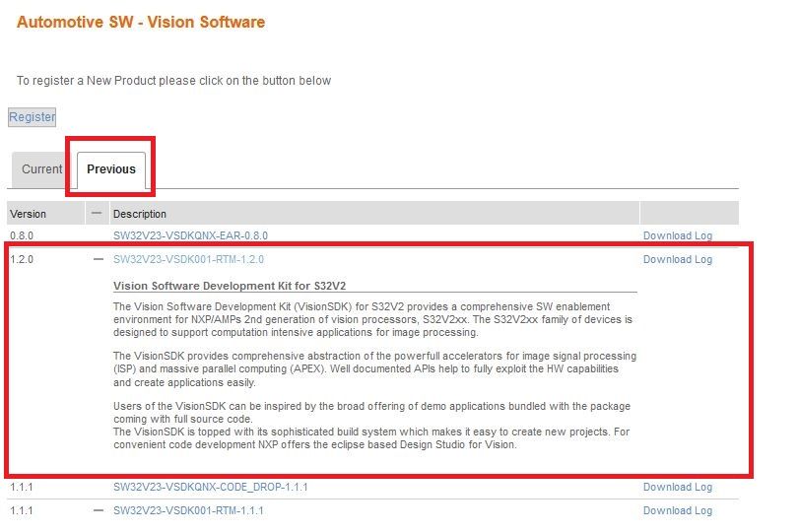View Download Log for version 0.8.0

tap(677, 235)
